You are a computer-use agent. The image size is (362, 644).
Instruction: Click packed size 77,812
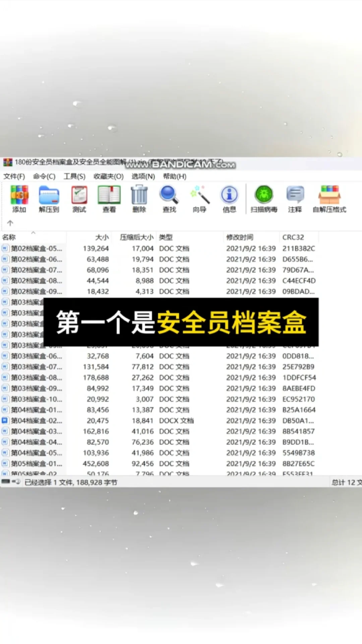tap(142, 367)
